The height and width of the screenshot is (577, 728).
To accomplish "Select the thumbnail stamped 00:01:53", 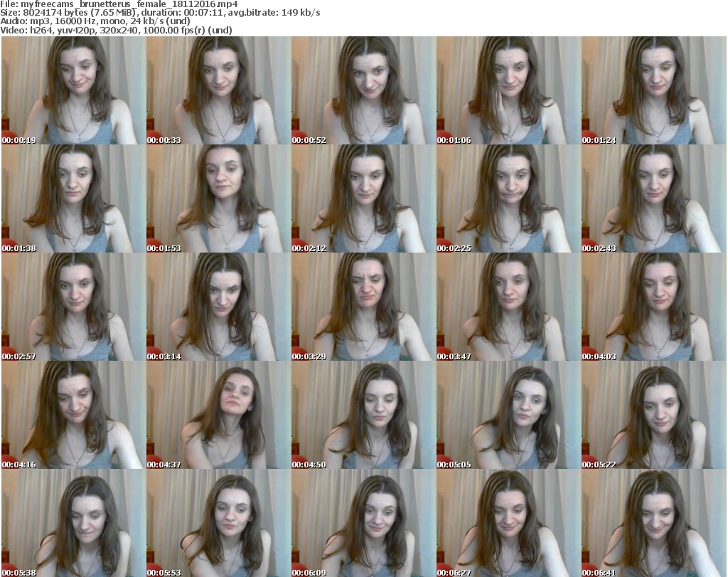I will coord(219,198).
